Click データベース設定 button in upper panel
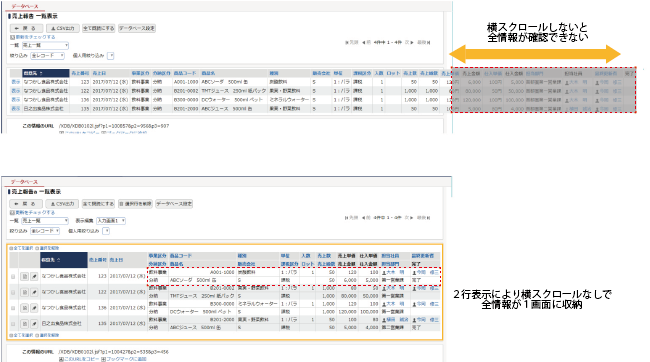Image resolution: width=650 pixels, height=362 pixels. pos(137,28)
